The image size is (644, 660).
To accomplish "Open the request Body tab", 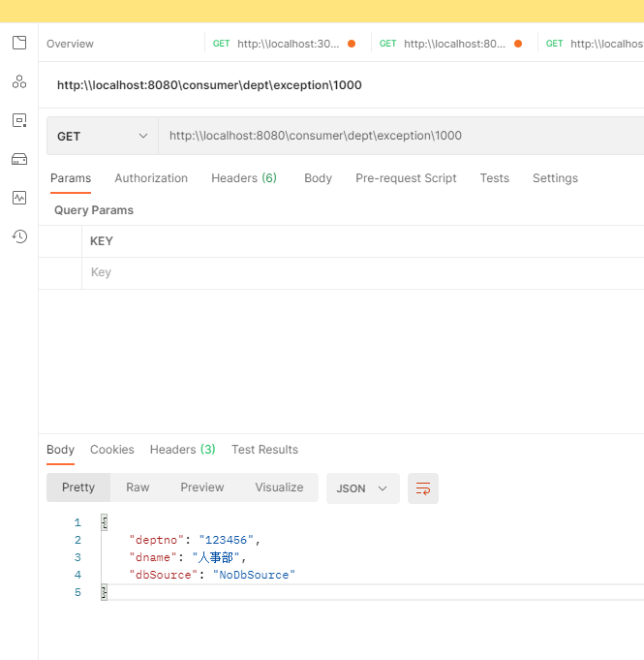I will coord(318,178).
